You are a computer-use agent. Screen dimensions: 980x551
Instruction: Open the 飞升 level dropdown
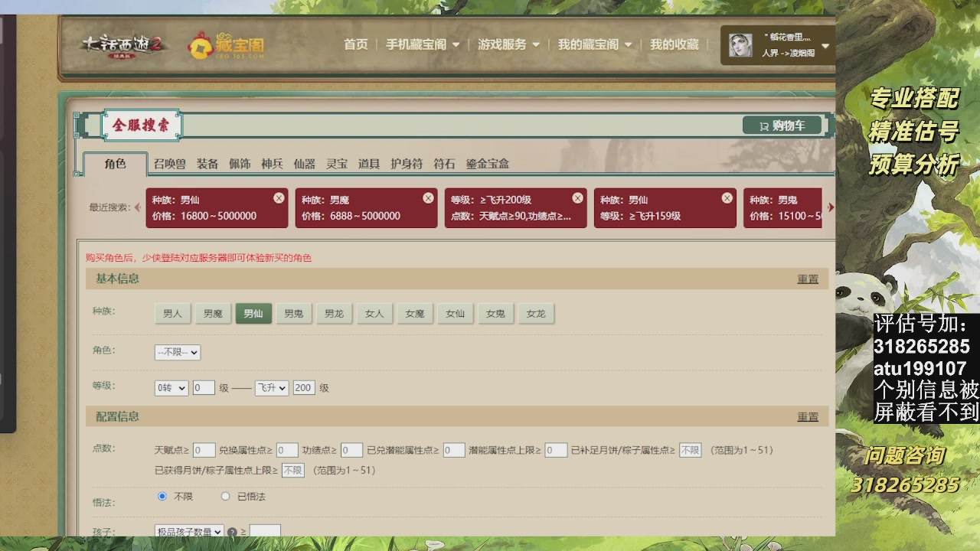point(271,388)
